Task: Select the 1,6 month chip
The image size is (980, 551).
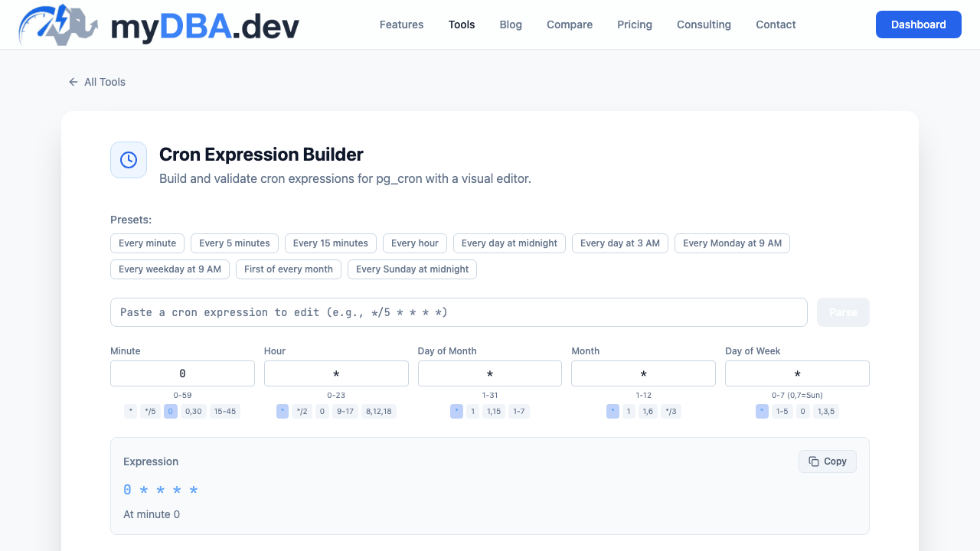Action: (x=648, y=412)
